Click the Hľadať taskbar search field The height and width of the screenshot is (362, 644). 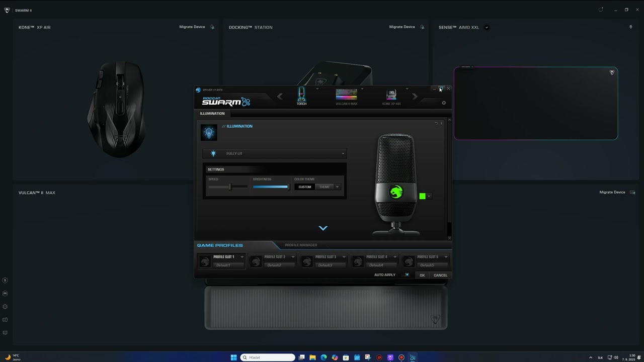(x=268, y=357)
